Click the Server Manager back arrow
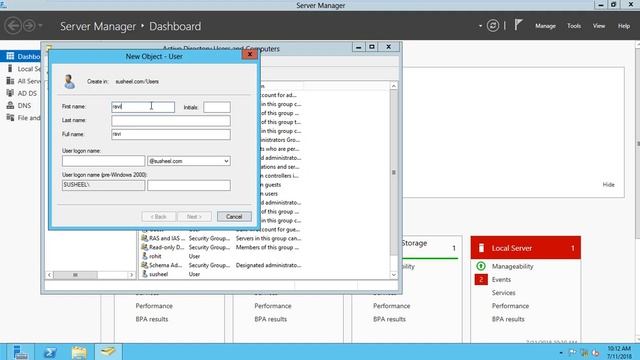Screen dimensions: 640x360 tap(13, 26)
